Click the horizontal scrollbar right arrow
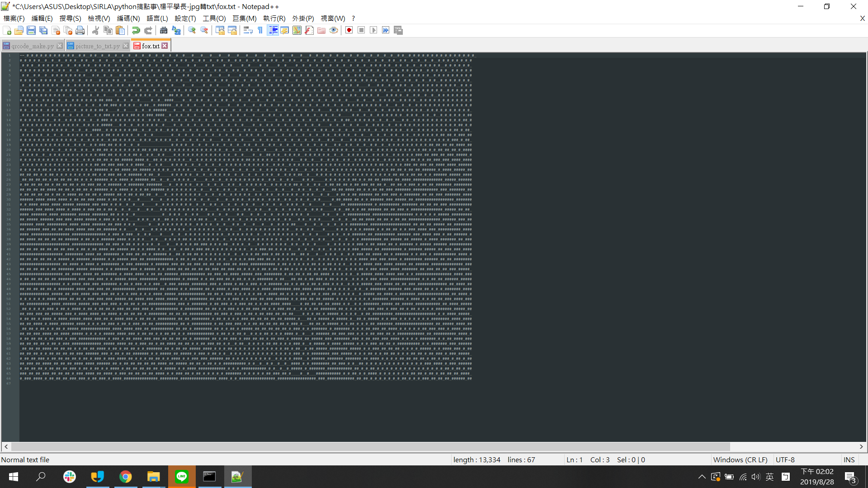The width and height of the screenshot is (868, 488). click(861, 446)
